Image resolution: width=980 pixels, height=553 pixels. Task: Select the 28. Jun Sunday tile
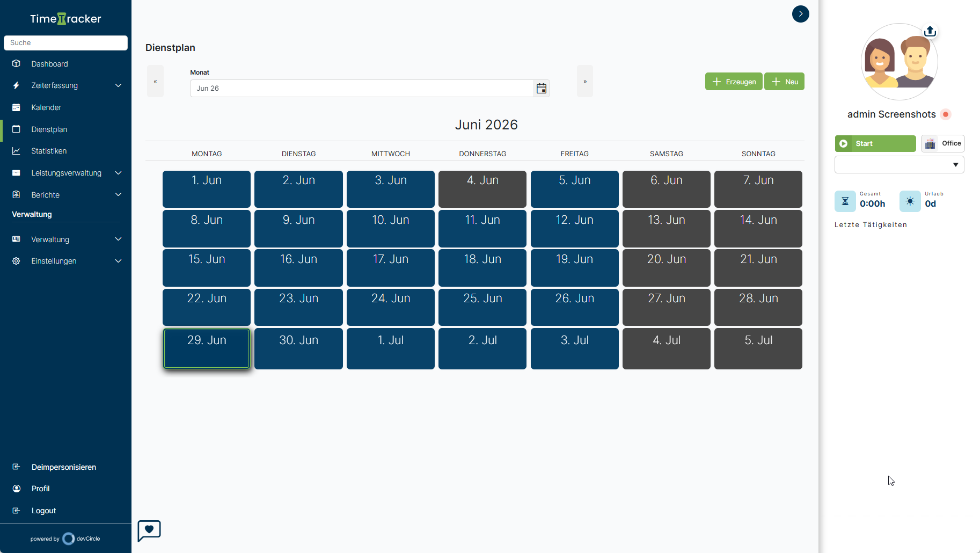pyautogui.click(x=758, y=307)
